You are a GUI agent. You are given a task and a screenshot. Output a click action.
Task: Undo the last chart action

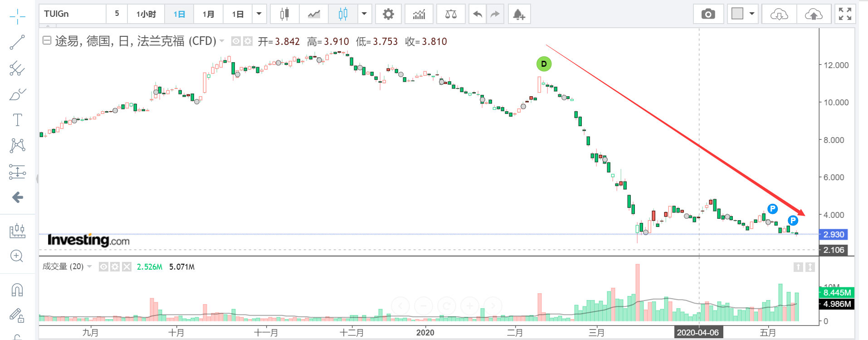(478, 14)
